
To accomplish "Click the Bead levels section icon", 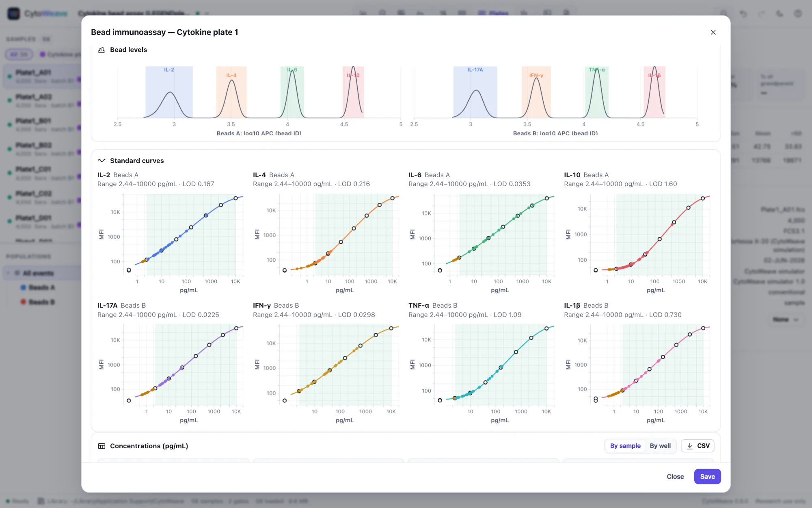I will point(101,50).
